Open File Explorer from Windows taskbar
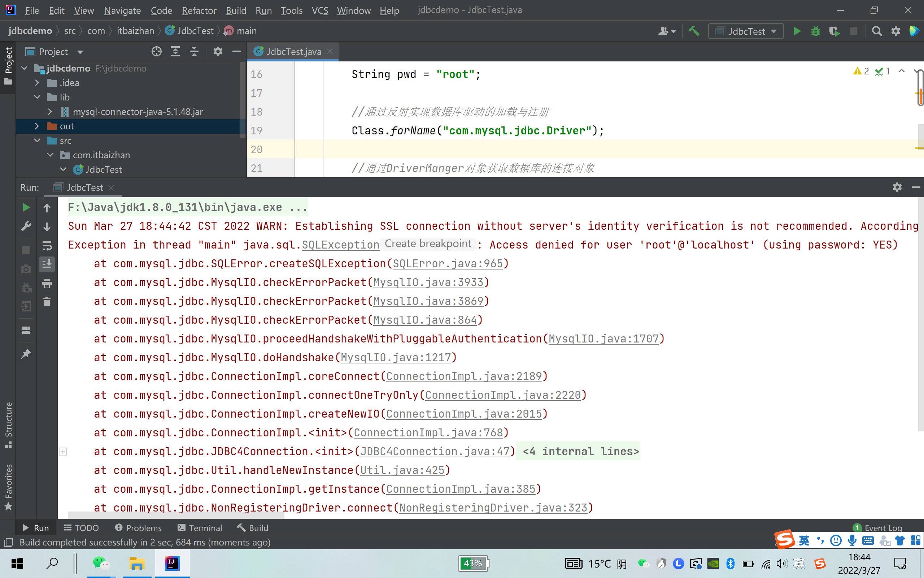 137,563
